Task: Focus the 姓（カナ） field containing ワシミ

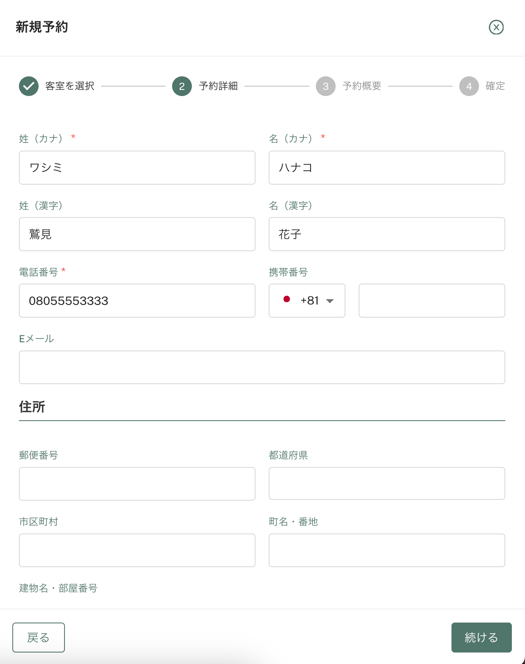Action: pyautogui.click(x=137, y=168)
